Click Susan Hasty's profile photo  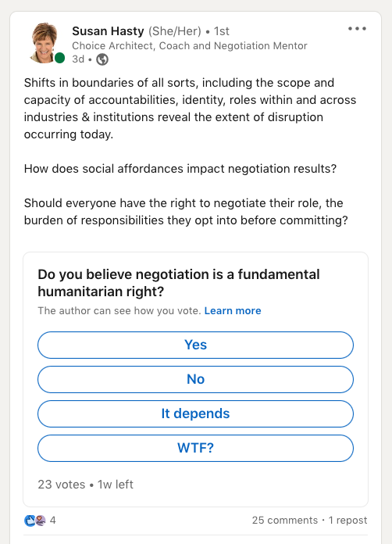pos(45,43)
